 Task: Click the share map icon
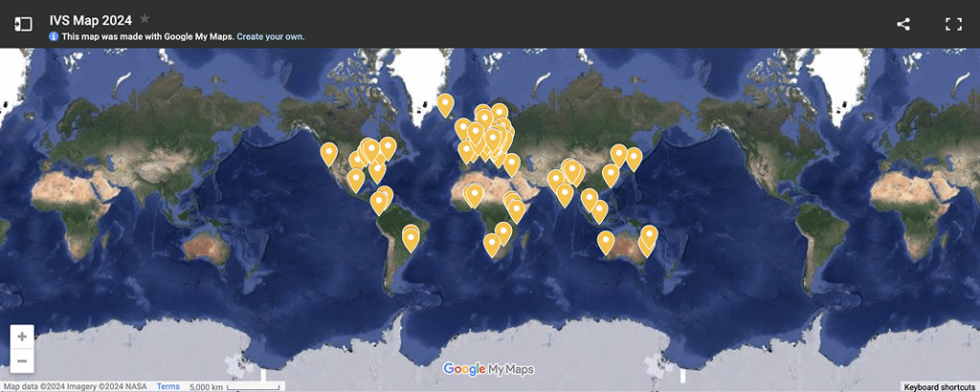(x=903, y=24)
